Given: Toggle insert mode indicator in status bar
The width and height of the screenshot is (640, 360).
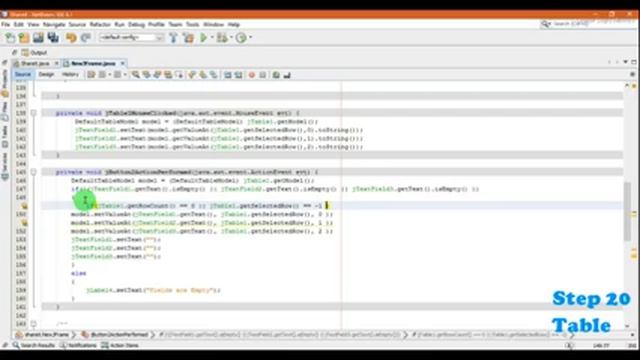Looking at the screenshot, I should point(632,346).
